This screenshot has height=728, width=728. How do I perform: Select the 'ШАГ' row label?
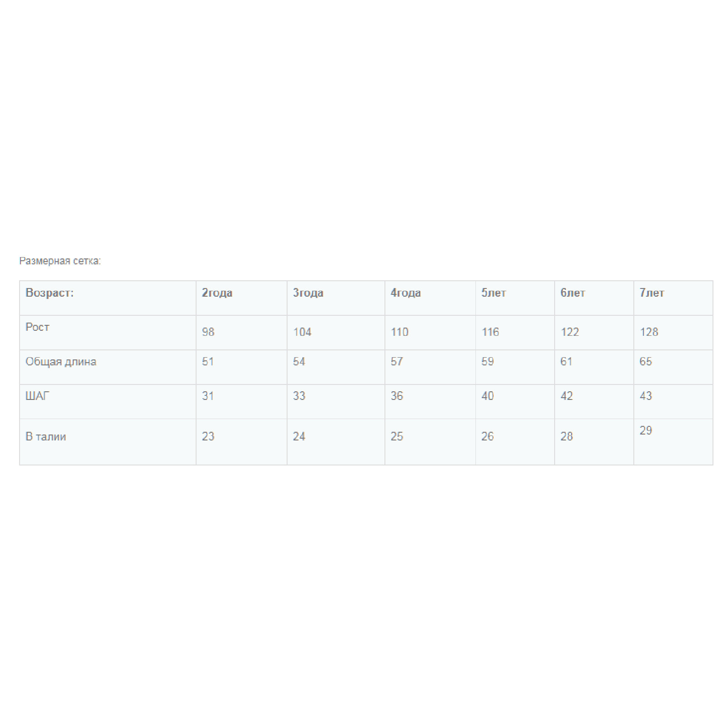(108, 402)
